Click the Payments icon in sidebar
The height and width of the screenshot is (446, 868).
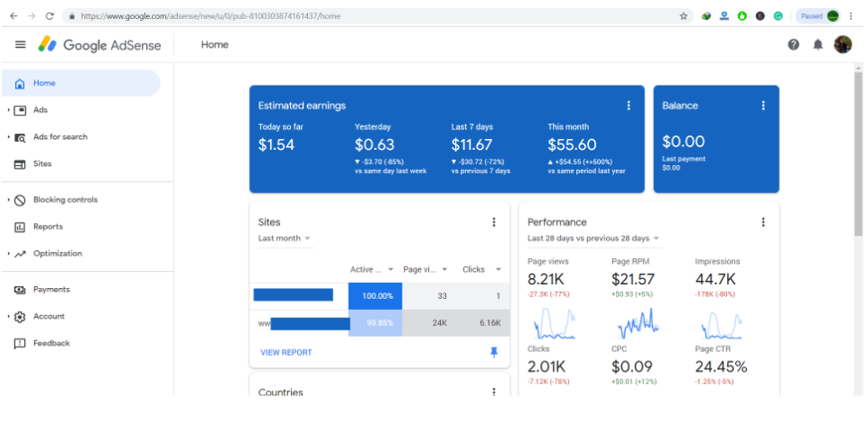click(x=20, y=290)
